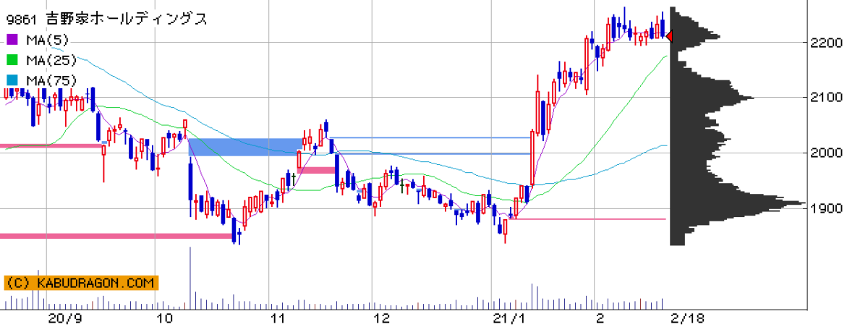Image resolution: width=868 pixels, height=327 pixels.
Task: Click the (C) KABUDRAGON.COM copyright label
Action: 80,283
